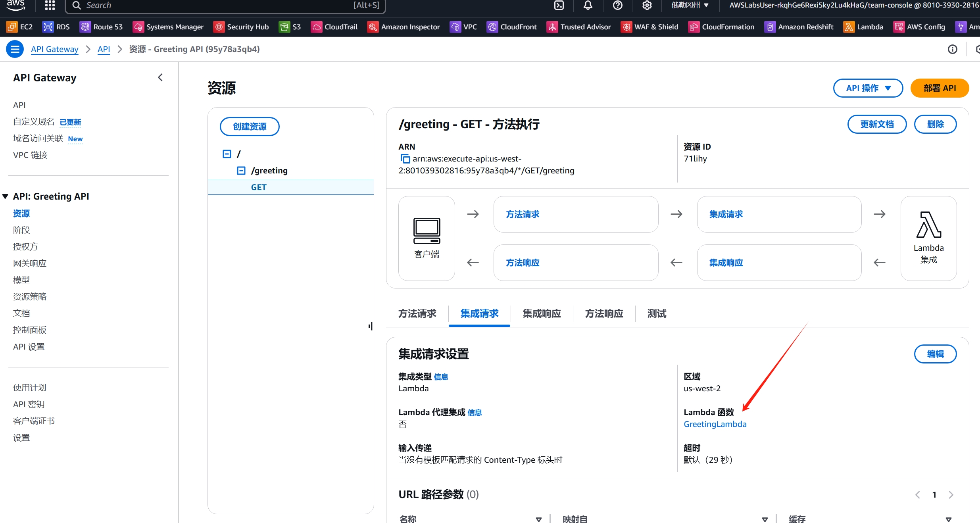Collapse the API: Greeting API section
Screen dimensions: 980x523
pyautogui.click(x=5, y=196)
